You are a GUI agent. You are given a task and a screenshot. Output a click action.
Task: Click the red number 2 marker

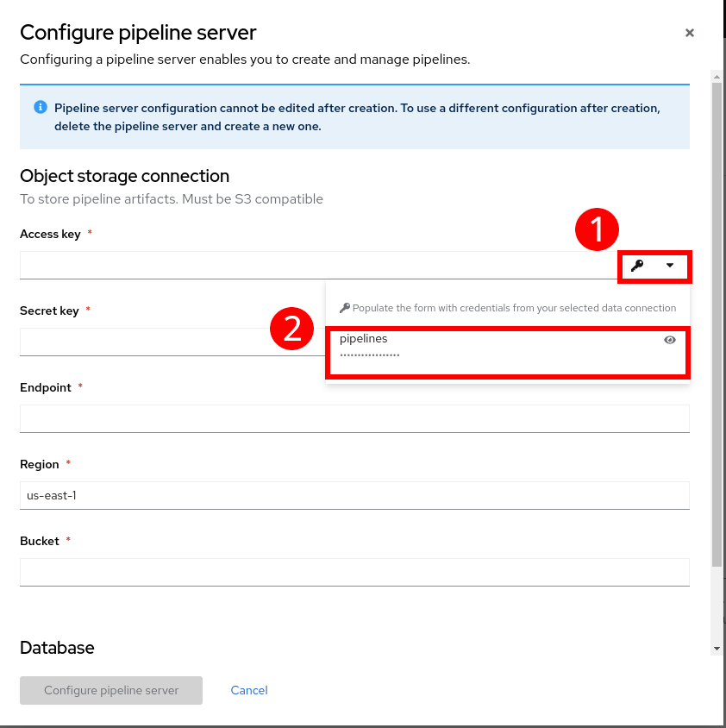tap(292, 329)
